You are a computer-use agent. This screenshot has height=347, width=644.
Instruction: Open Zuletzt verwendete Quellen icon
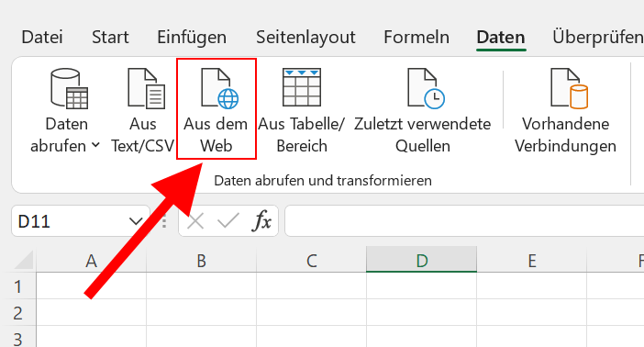tap(426, 88)
